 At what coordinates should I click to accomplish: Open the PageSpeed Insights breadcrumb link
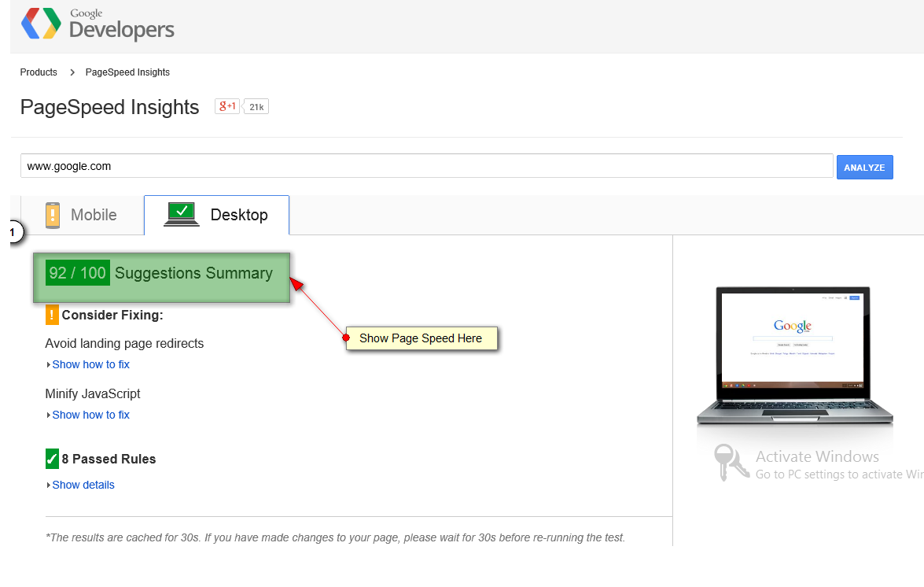pos(127,72)
